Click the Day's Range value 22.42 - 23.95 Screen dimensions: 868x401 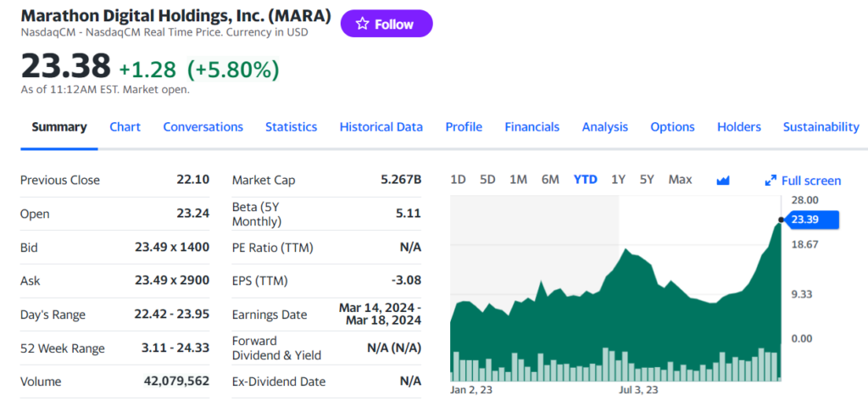pos(171,315)
